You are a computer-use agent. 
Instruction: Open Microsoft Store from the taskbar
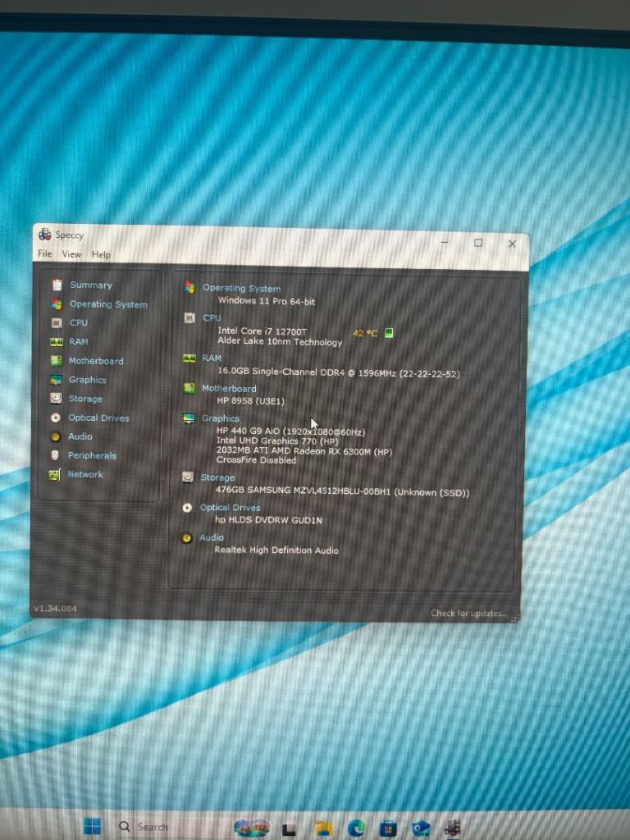coord(388,829)
